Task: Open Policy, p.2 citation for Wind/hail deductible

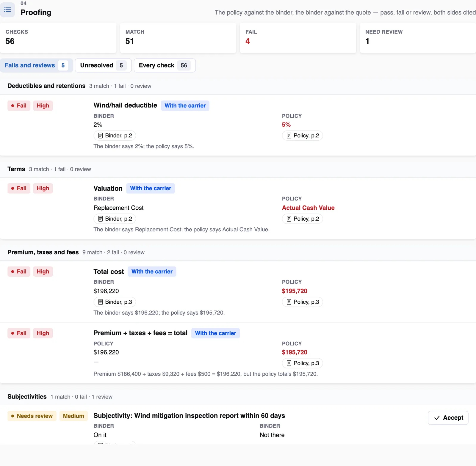Action: (x=303, y=136)
